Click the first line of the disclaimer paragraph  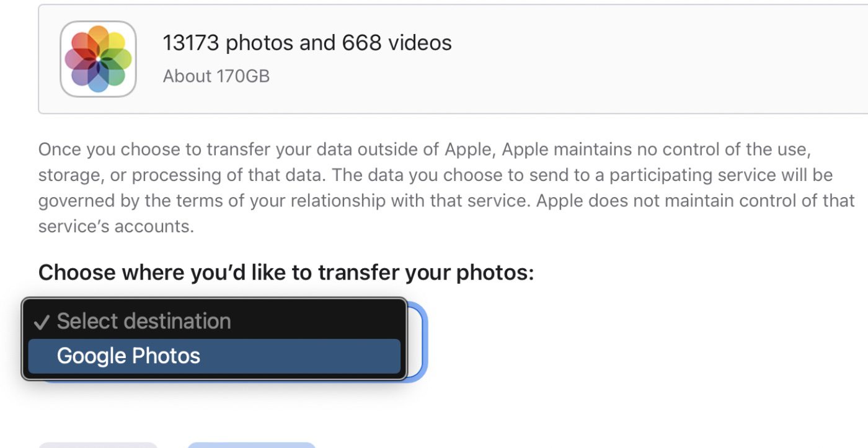(x=424, y=149)
